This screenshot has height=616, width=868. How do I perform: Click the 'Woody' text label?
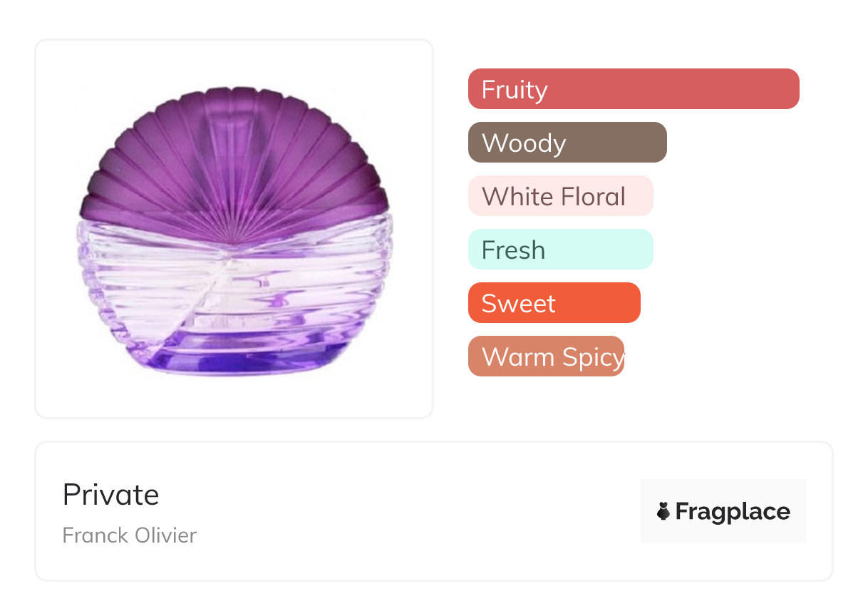[x=524, y=143]
